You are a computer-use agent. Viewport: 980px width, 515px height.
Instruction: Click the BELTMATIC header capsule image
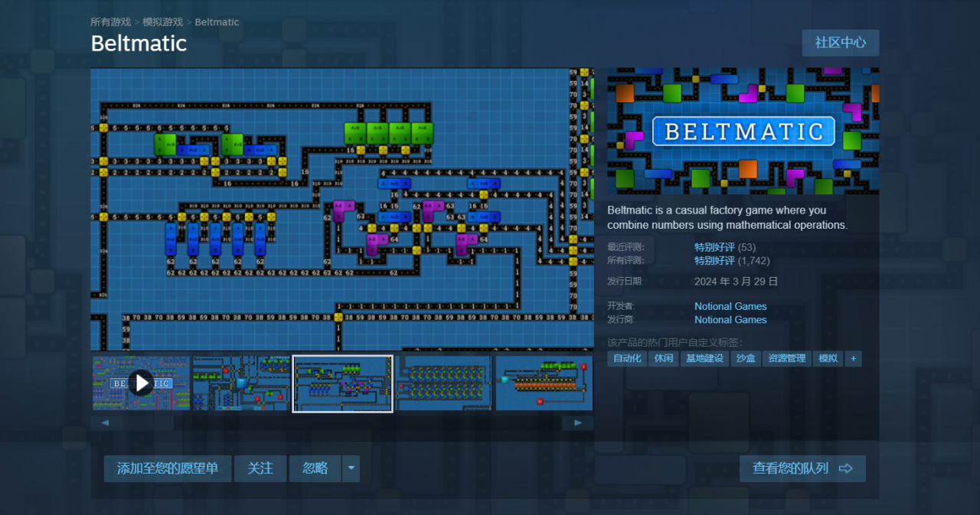pos(743,131)
